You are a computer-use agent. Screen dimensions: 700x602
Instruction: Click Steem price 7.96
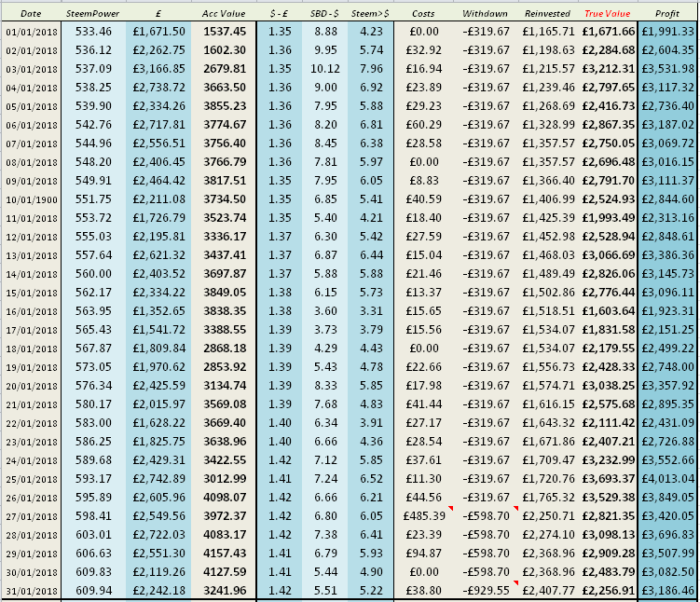click(x=371, y=69)
